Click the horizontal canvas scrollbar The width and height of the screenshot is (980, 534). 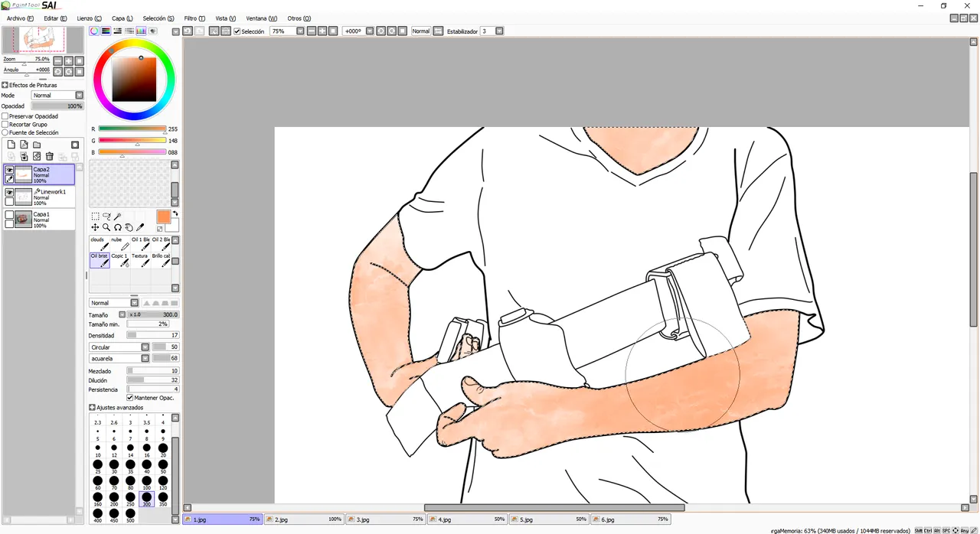click(x=554, y=507)
